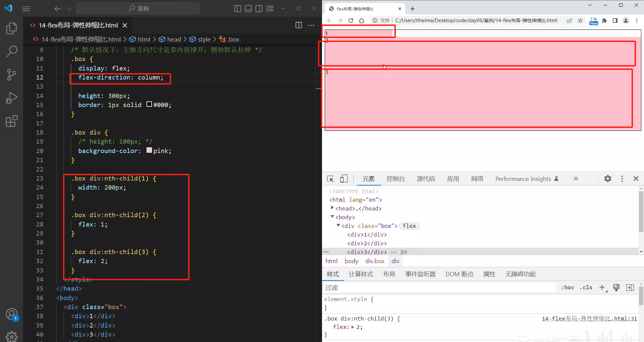644x342 pixels.
Task: Click html in the breadcrumb
Action: point(144,39)
